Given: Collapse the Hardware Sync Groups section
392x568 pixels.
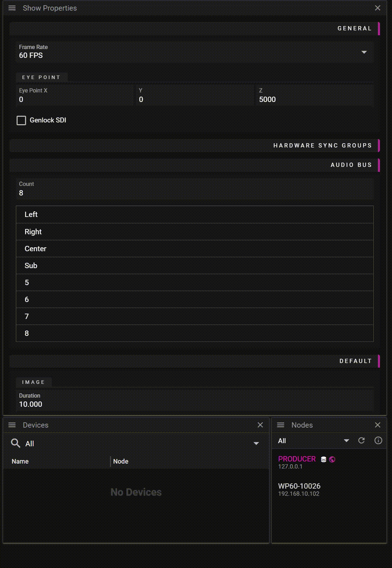Looking at the screenshot, I should (x=322, y=145).
